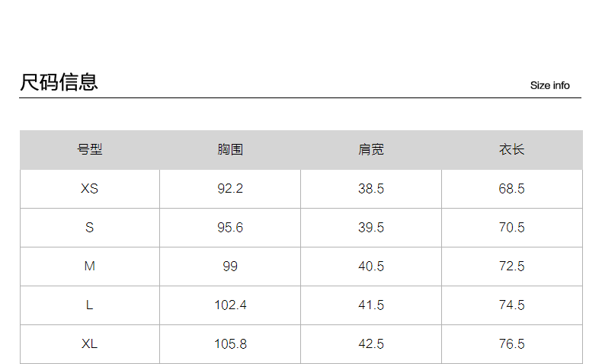Image resolution: width=602 pixels, height=364 pixels.
Task: Select garment length 68.5
Action: (x=512, y=189)
